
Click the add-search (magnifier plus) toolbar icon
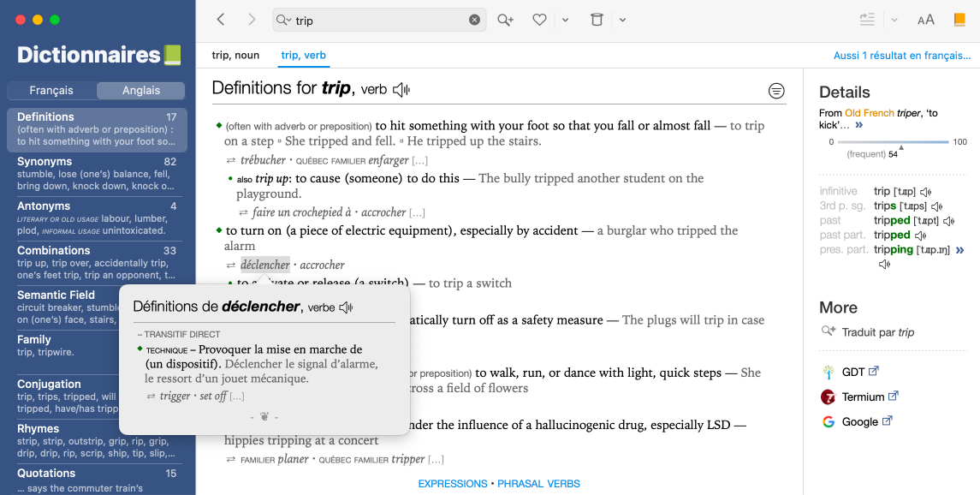pos(505,20)
